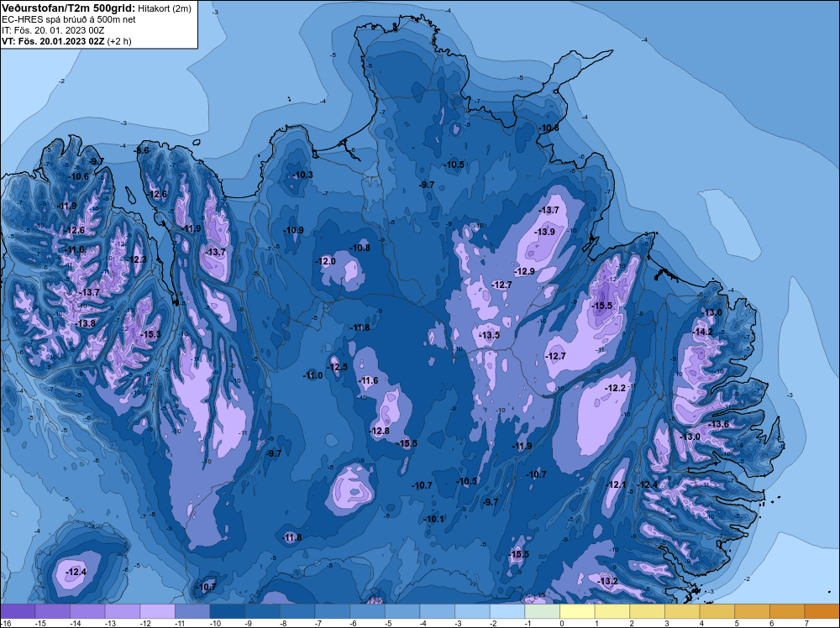Click the -10.6 temperature label
The image size is (840, 628).
(79, 176)
